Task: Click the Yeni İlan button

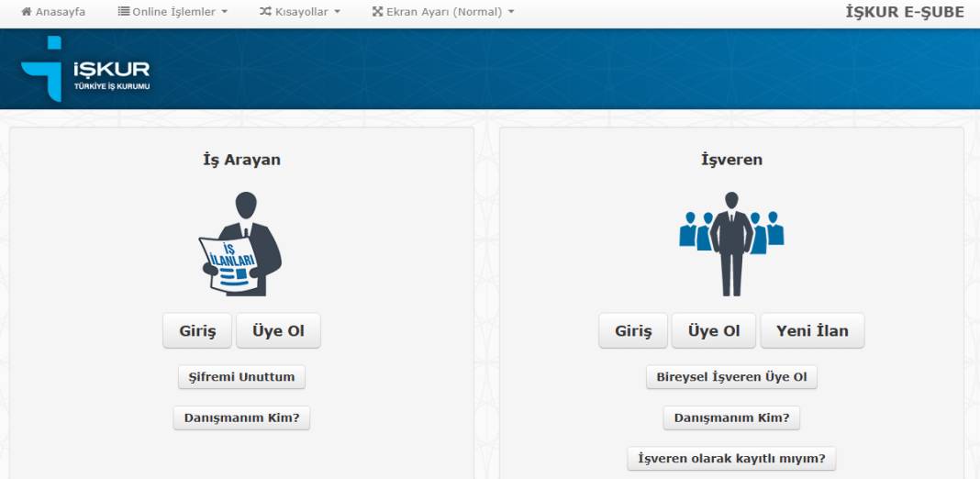Action: coord(812,330)
